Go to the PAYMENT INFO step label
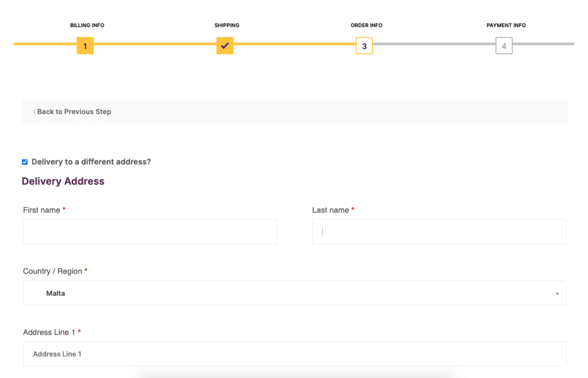Image resolution: width=588 pixels, height=378 pixels. (x=506, y=25)
